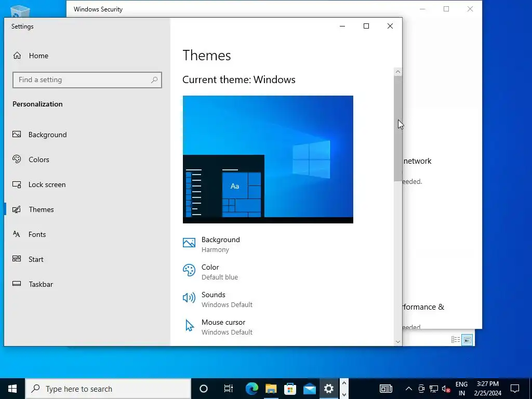The height and width of the screenshot is (399, 532).
Task: Click the scrollbar up arrow in Settings
Action: click(398, 72)
